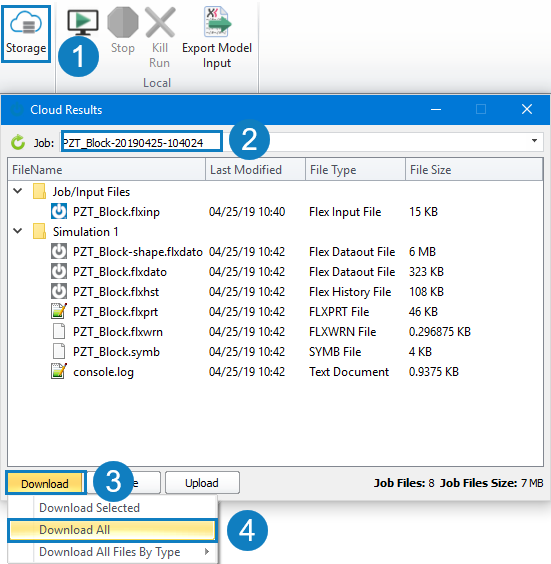Click the '323 KB' file size cell
The height and width of the screenshot is (564, 551).
[x=426, y=272]
